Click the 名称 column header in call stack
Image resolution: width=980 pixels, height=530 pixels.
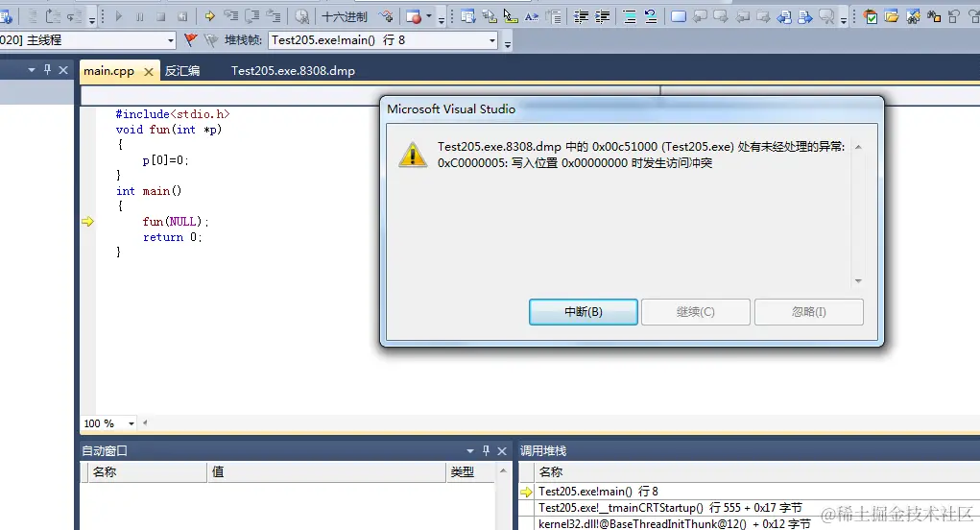(756, 471)
